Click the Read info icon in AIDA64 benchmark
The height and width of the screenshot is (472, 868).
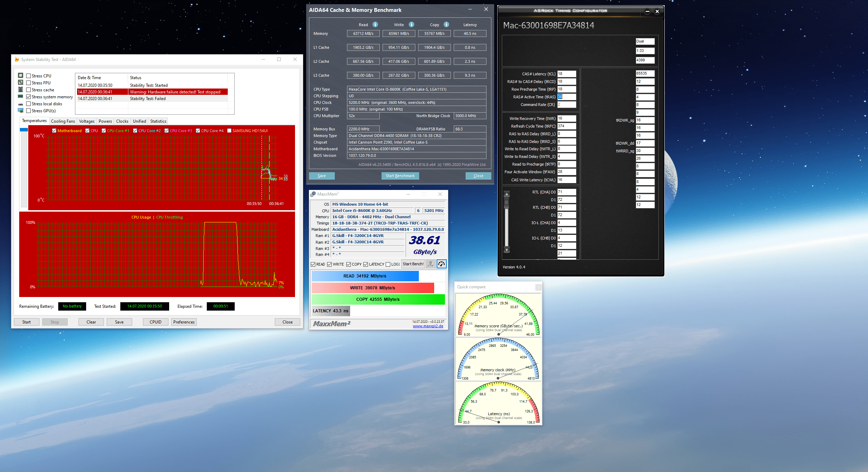click(375, 24)
